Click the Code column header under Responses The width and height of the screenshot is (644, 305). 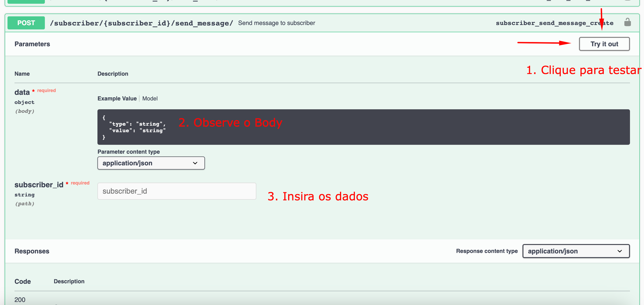[23, 282]
